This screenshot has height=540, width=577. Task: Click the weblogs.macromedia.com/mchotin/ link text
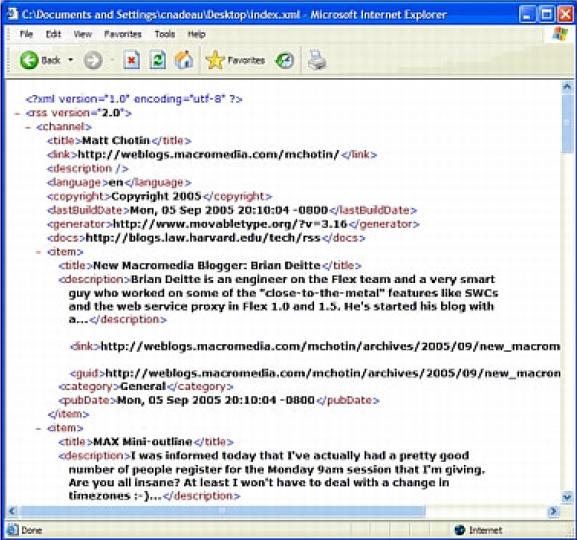coord(208,154)
